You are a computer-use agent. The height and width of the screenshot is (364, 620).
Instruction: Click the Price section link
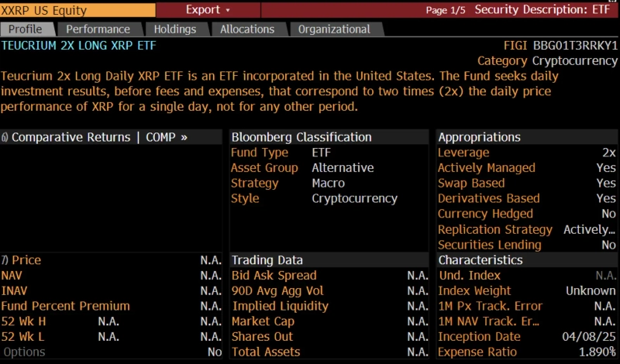26,260
